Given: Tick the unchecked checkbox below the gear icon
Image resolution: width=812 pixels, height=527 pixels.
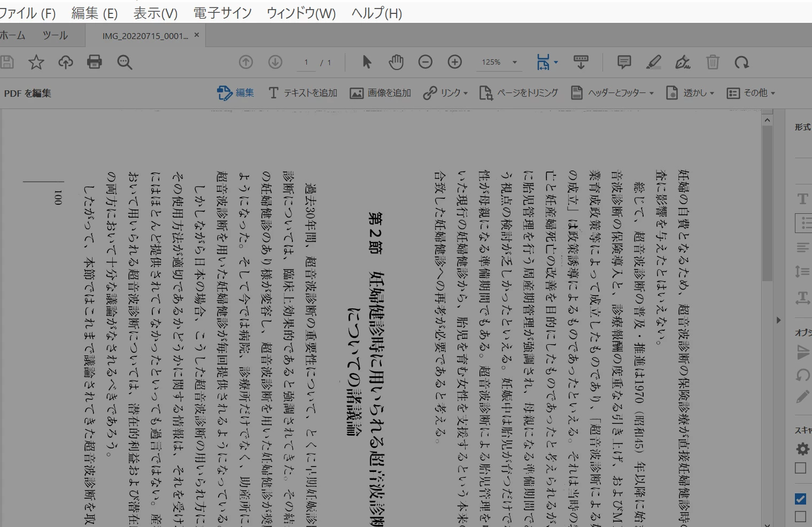Looking at the screenshot, I should pyautogui.click(x=800, y=468).
